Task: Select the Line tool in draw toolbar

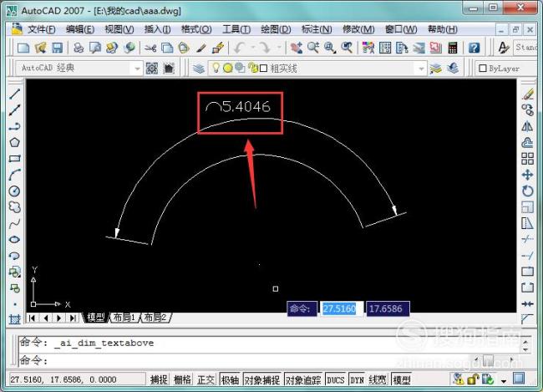Action: click(x=14, y=94)
